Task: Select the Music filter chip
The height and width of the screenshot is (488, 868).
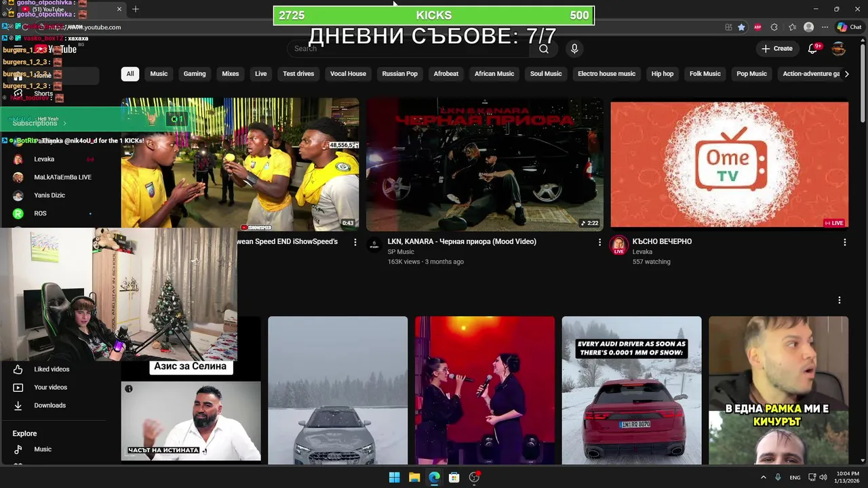Action: 159,74
